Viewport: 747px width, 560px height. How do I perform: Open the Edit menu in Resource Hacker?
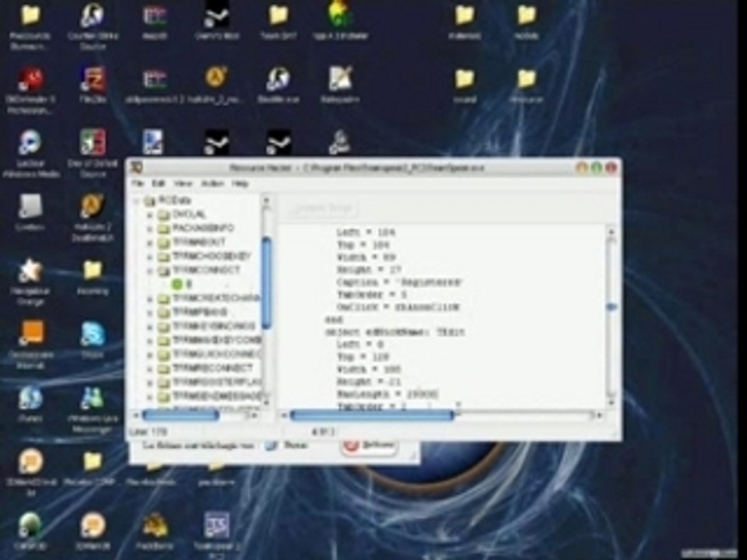158,184
